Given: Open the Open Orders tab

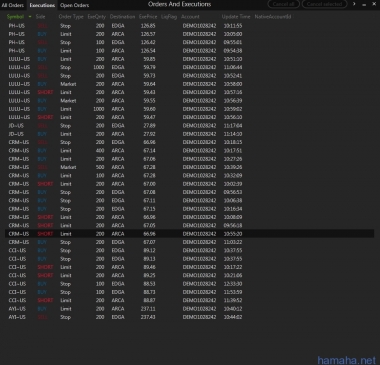Looking at the screenshot, I should click(x=74, y=5).
